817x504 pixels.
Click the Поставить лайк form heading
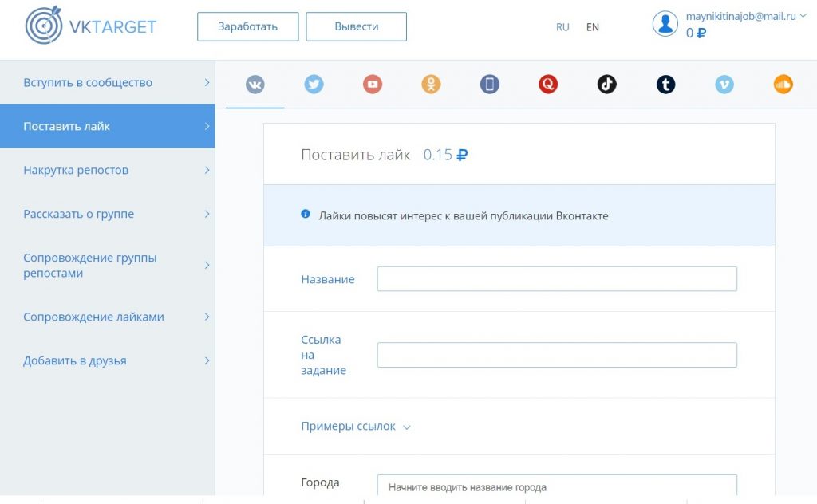pyautogui.click(x=356, y=155)
